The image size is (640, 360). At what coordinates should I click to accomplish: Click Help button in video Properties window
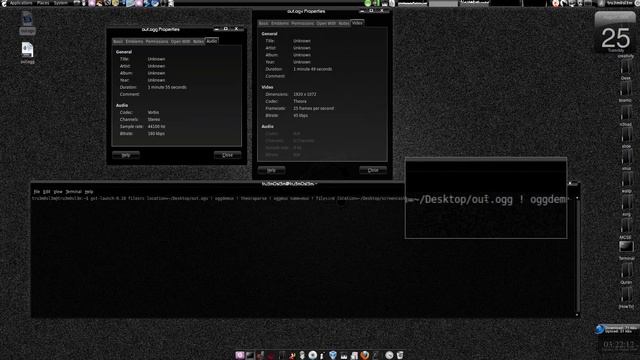(271, 170)
